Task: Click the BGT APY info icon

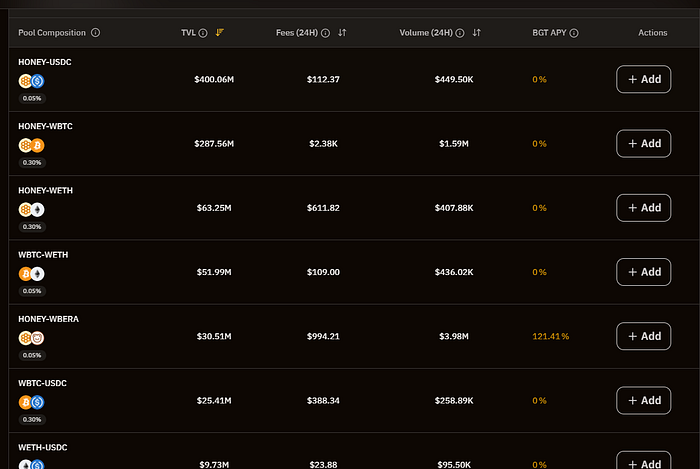Action: click(574, 33)
